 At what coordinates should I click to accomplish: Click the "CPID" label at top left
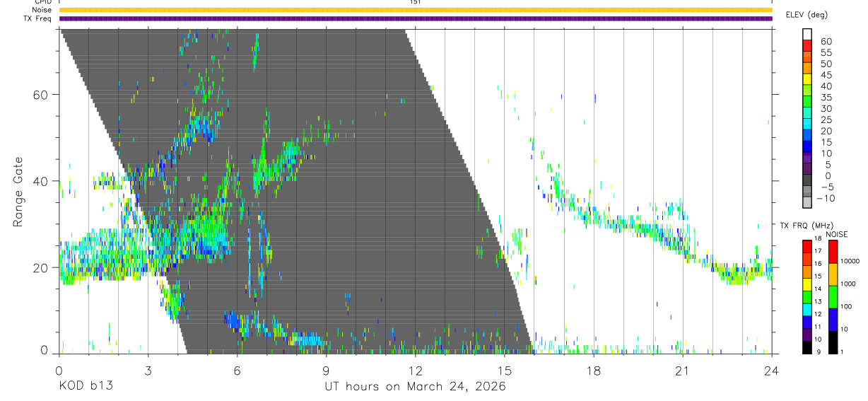coord(42,2)
